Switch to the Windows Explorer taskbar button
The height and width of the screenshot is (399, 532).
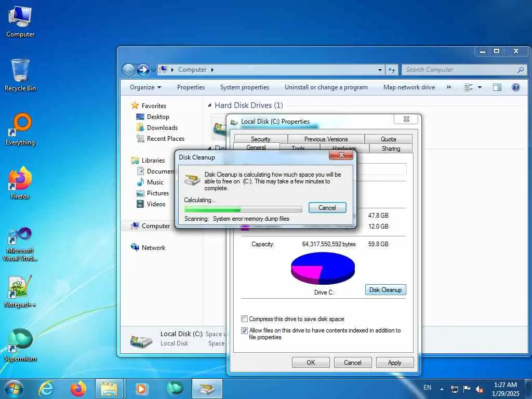pyautogui.click(x=109, y=389)
